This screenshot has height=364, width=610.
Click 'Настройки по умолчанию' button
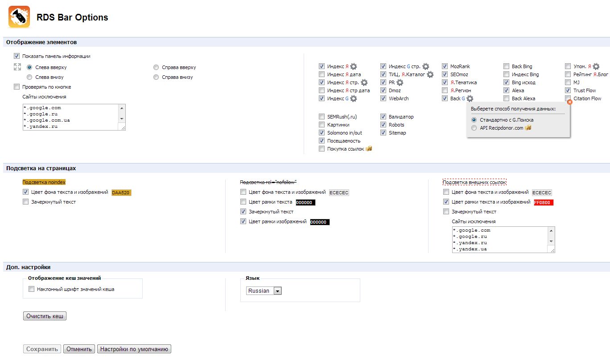134,349
